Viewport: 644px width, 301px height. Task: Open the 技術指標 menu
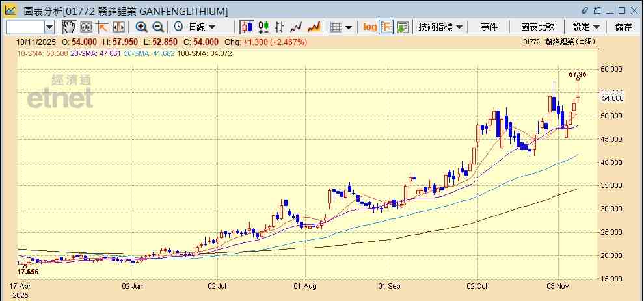tap(440, 27)
